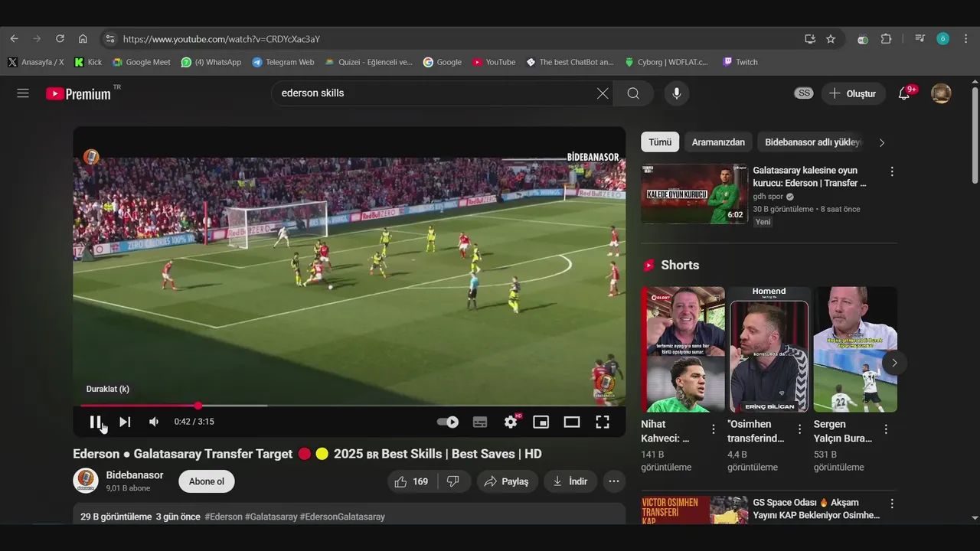Select the Bidebanasor adlı yükleyici chip
This screenshot has width=980, height=551.
[813, 142]
